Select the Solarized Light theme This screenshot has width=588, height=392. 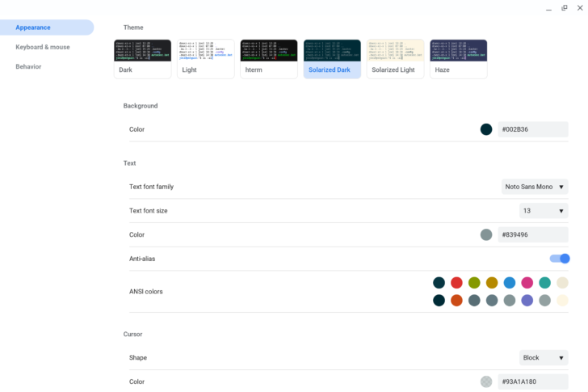395,58
